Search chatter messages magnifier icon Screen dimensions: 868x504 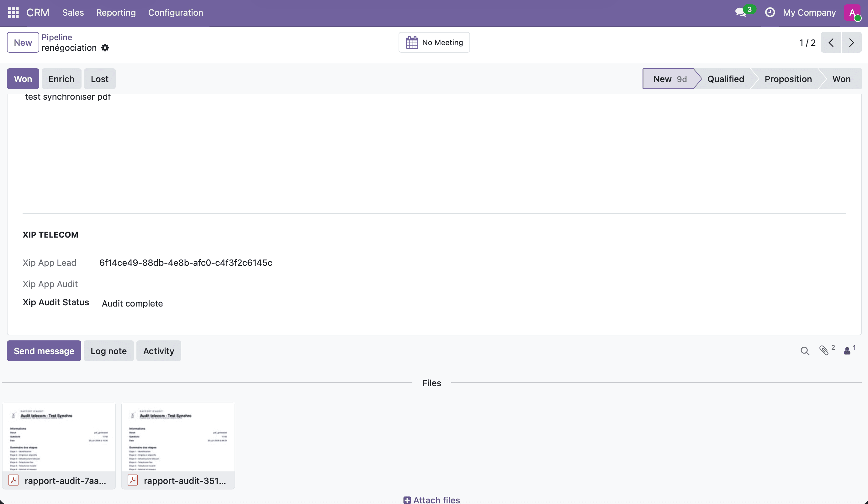805,351
